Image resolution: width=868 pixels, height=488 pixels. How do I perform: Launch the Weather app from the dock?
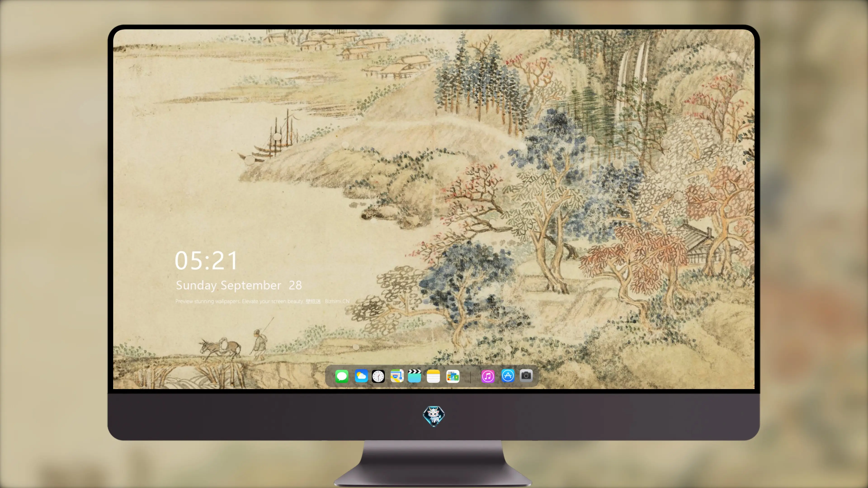[361, 376]
